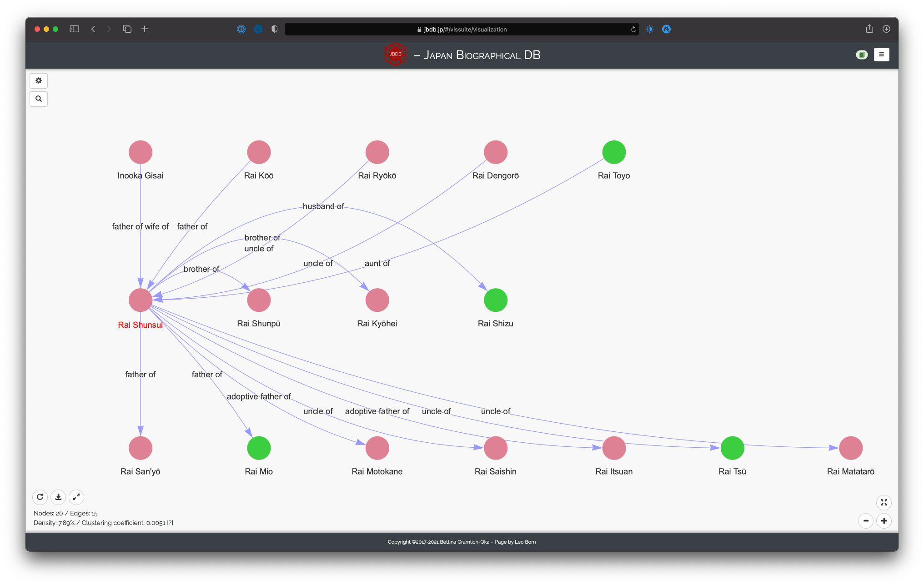Select the Rai Shunsui node

(x=141, y=300)
